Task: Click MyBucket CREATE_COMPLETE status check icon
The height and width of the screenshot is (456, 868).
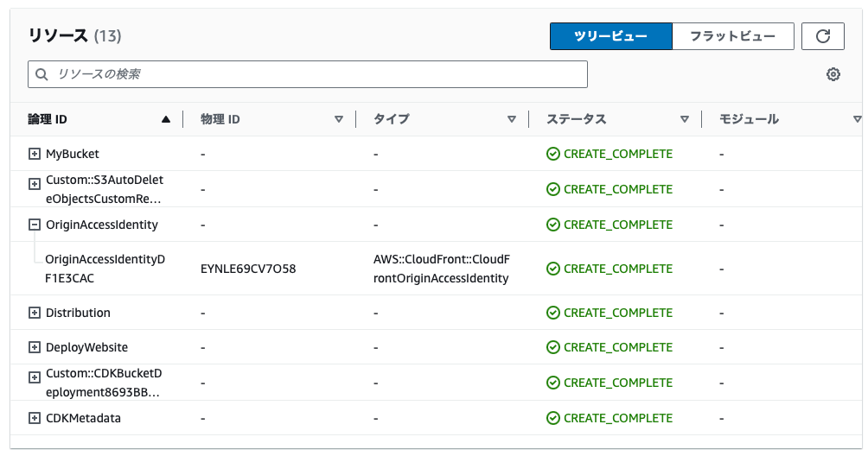Action: [x=553, y=154]
